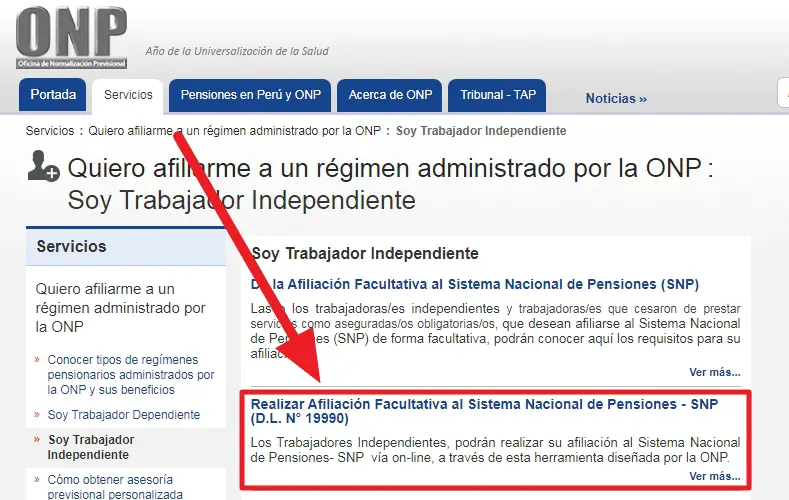
Task: Click the sidebar Servicios header
Action: pyautogui.click(x=126, y=246)
